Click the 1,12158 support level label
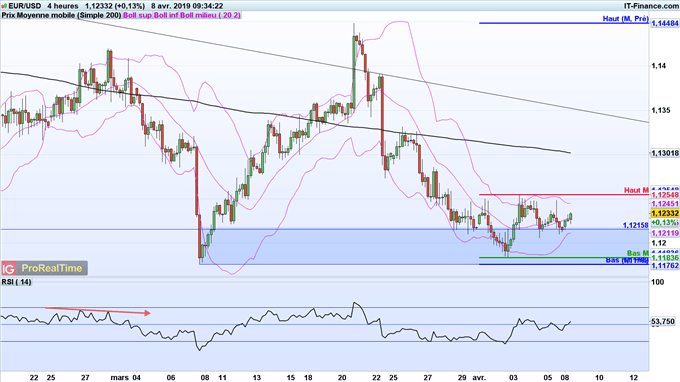The image size is (680, 382). (635, 225)
